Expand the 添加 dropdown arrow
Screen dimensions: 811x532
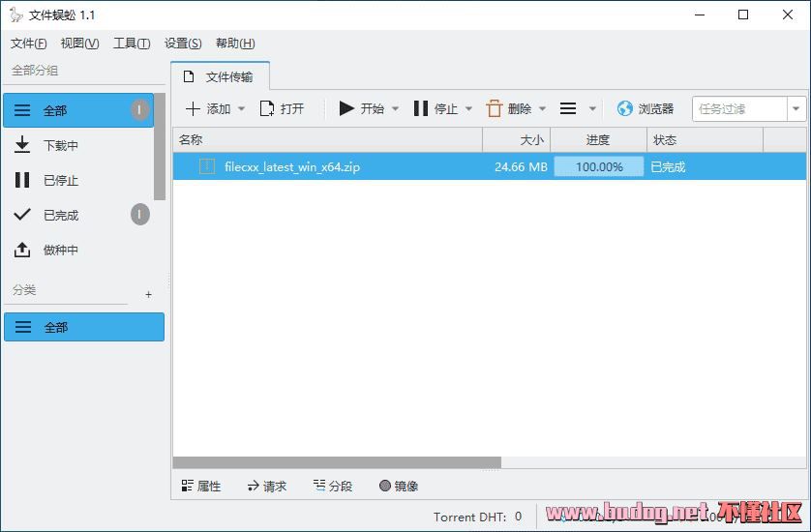pyautogui.click(x=242, y=109)
